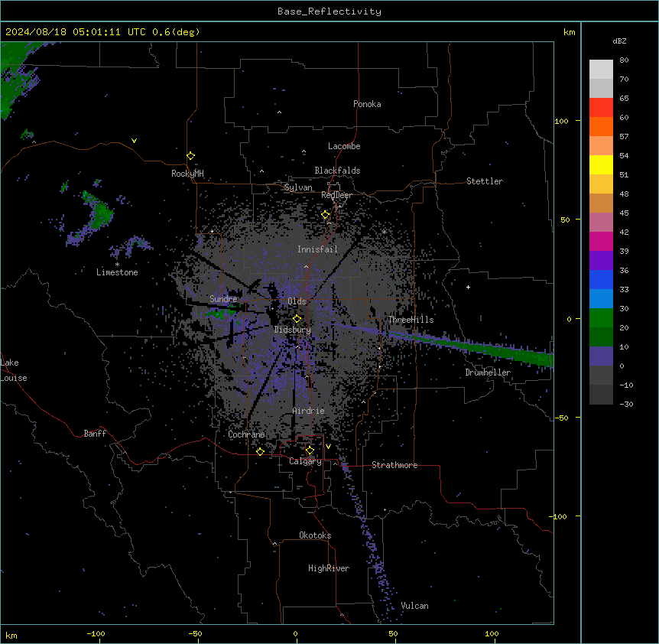The height and width of the screenshot is (644, 659).
Task: Click the -50 tick on right axis
Action: pos(562,418)
